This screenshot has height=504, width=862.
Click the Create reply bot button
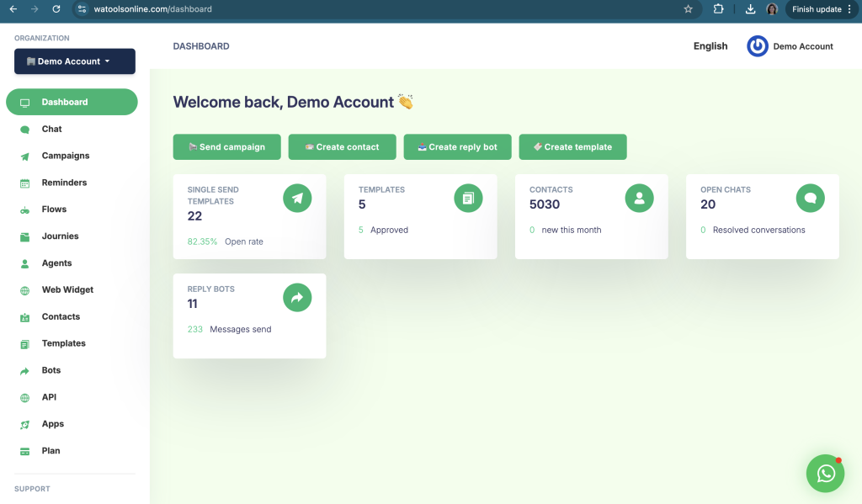[x=457, y=146]
